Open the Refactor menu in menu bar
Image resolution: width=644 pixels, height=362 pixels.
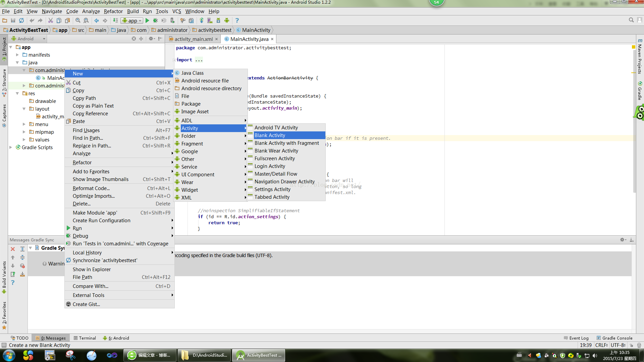(113, 11)
